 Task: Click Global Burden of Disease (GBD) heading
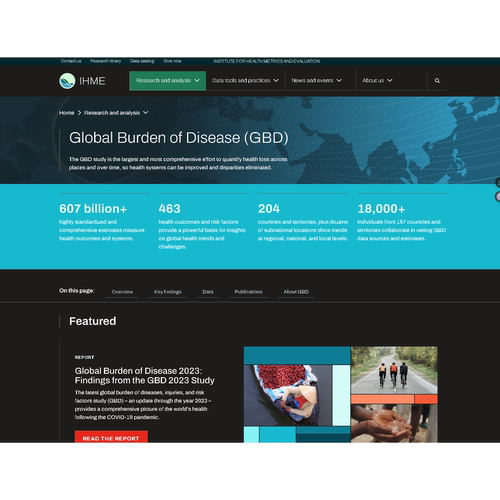pyautogui.click(x=179, y=138)
